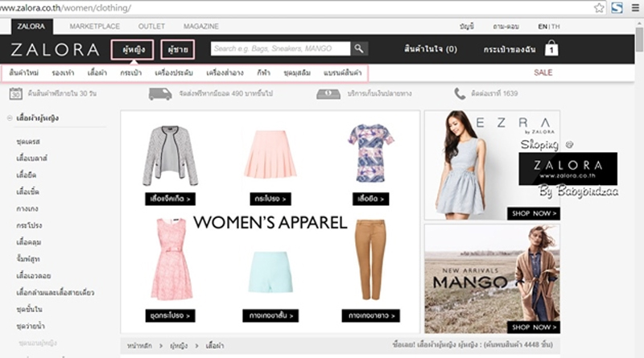Screen dimensions: 644x358
Task: Open the สินค้าในใจ (0) wishlist
Action: tap(431, 49)
